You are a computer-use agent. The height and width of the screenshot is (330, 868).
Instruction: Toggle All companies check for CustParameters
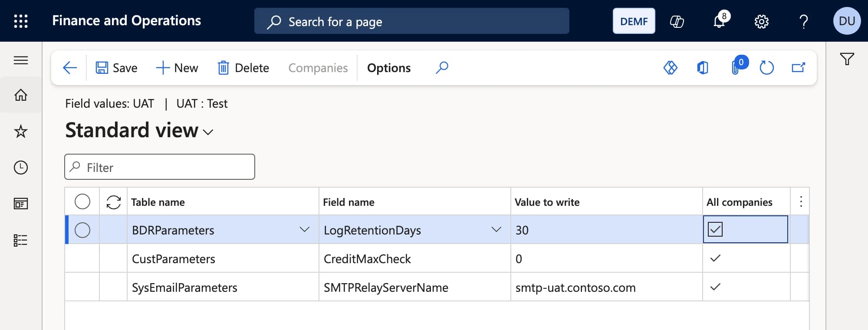tap(715, 258)
